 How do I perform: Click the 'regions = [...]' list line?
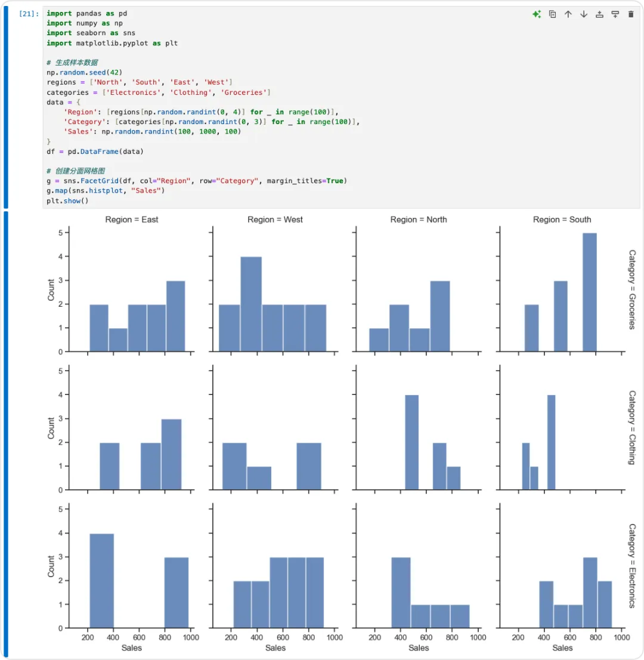point(139,82)
